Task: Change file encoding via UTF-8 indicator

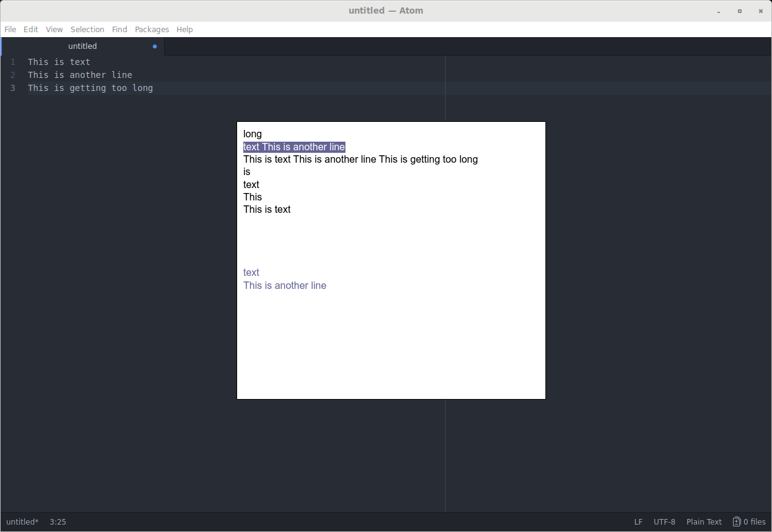Action: coord(664,522)
